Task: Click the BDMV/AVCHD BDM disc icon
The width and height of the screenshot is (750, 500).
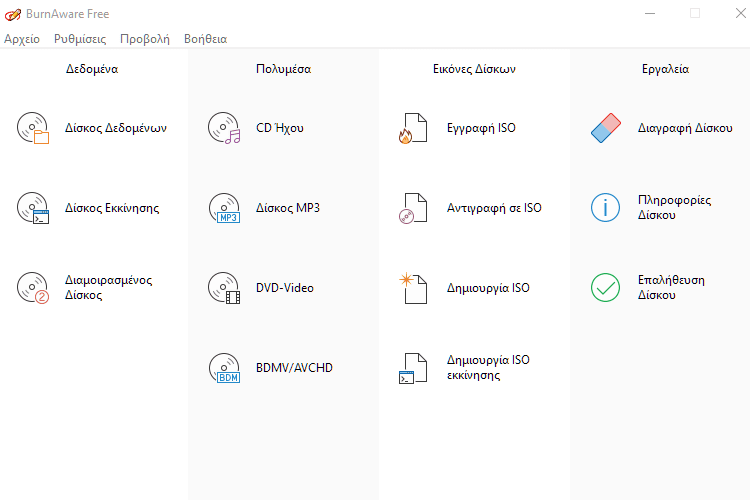Action: click(x=224, y=367)
